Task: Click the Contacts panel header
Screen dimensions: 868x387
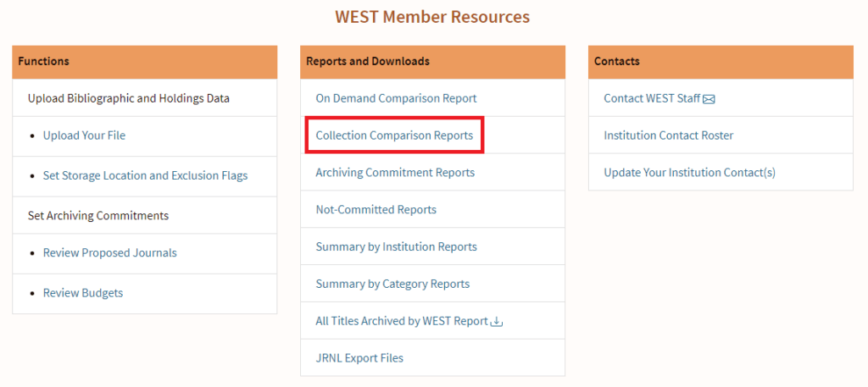Action: click(721, 62)
